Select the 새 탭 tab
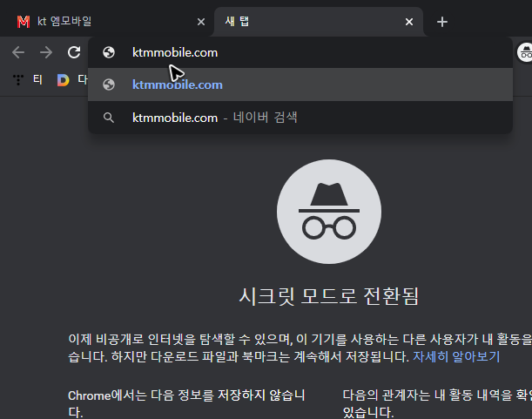The width and height of the screenshot is (532, 419). tap(319, 22)
